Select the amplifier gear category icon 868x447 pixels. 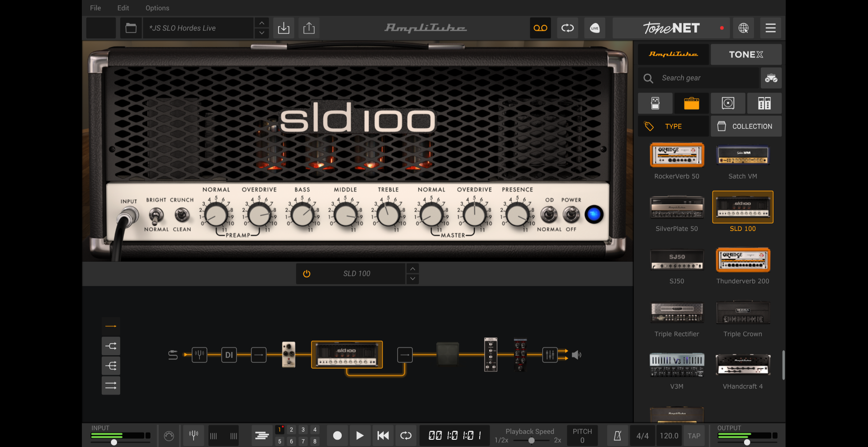691,104
